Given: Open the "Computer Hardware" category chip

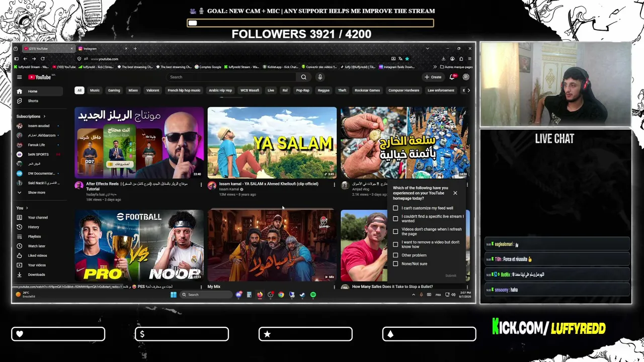Looking at the screenshot, I should coord(404,90).
